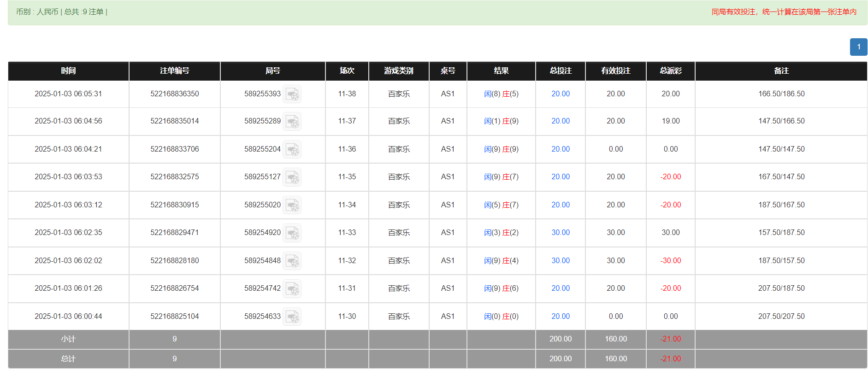The width and height of the screenshot is (868, 382).
Task: Open video replay icon for round 589255393
Action: click(292, 94)
